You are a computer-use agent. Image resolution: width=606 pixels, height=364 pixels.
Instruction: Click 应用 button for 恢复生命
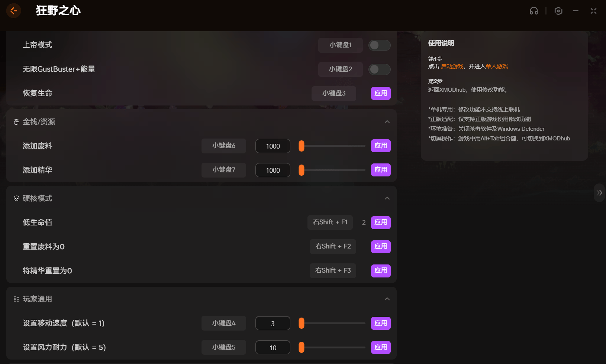pos(380,93)
